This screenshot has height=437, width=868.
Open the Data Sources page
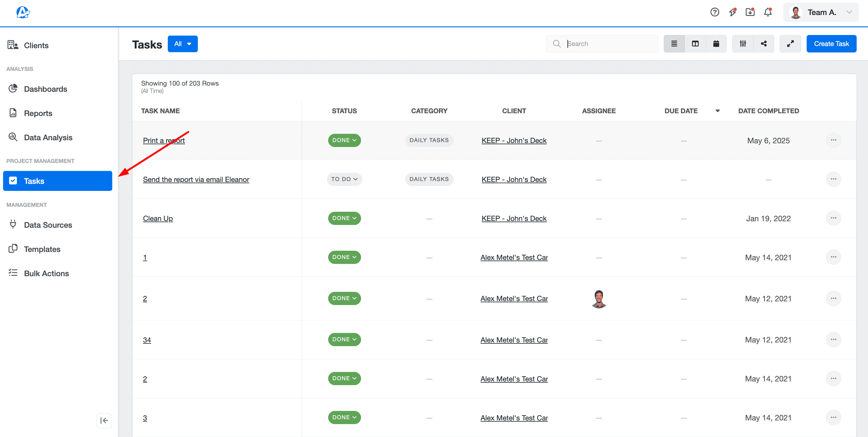[48, 225]
